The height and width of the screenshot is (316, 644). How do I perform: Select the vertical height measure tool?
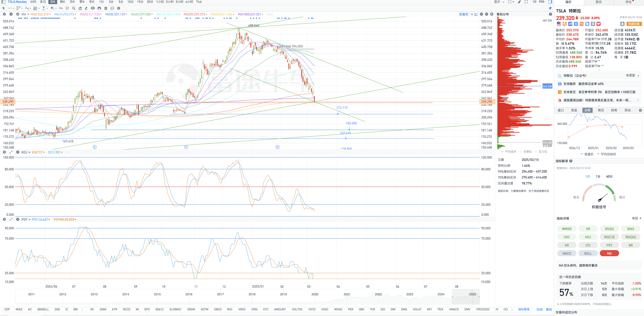[44, 8]
